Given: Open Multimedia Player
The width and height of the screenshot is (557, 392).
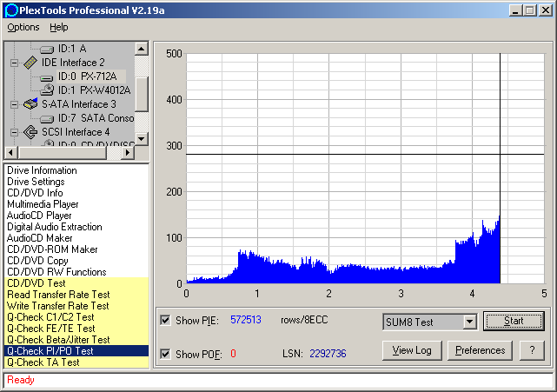Looking at the screenshot, I should point(76,204).
